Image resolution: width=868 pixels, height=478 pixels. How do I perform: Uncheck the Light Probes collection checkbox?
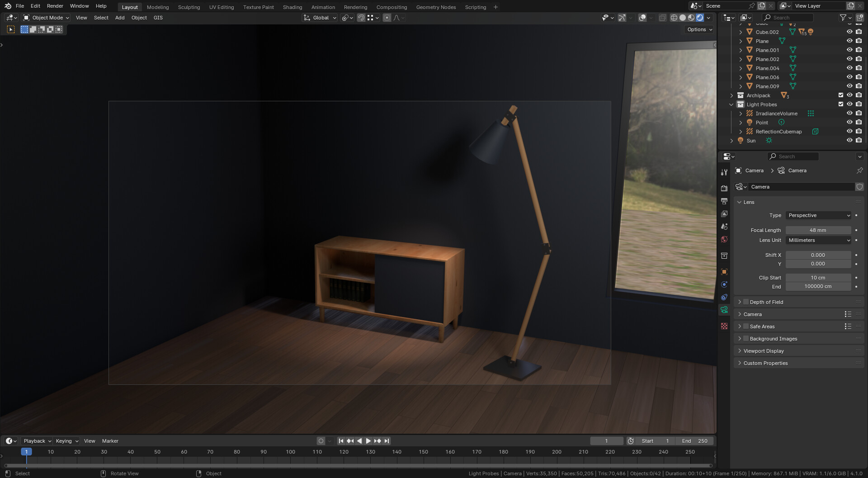tap(840, 104)
